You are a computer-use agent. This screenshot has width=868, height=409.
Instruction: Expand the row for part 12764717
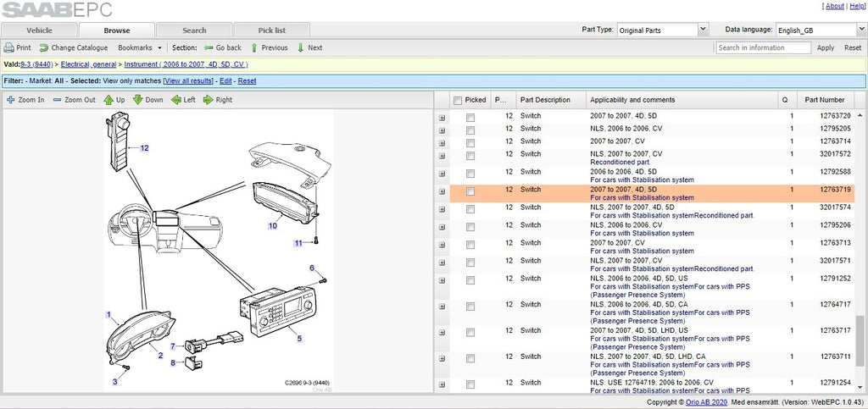(x=442, y=307)
